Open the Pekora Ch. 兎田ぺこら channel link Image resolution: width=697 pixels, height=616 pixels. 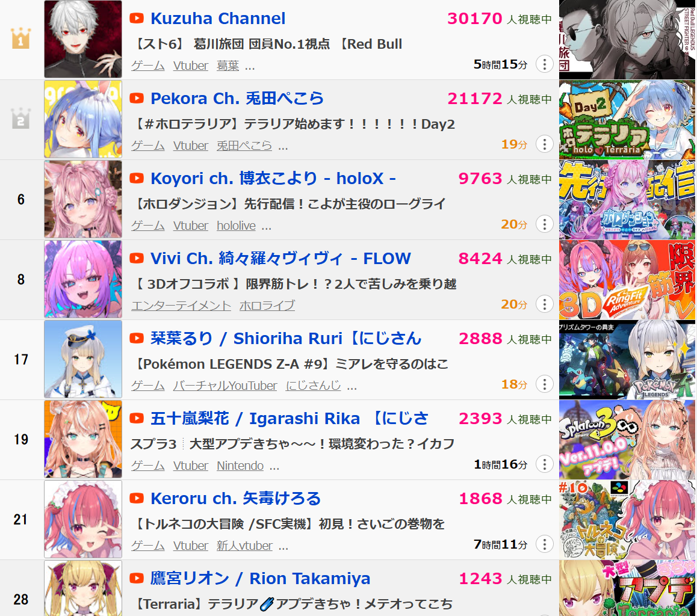coord(237,98)
